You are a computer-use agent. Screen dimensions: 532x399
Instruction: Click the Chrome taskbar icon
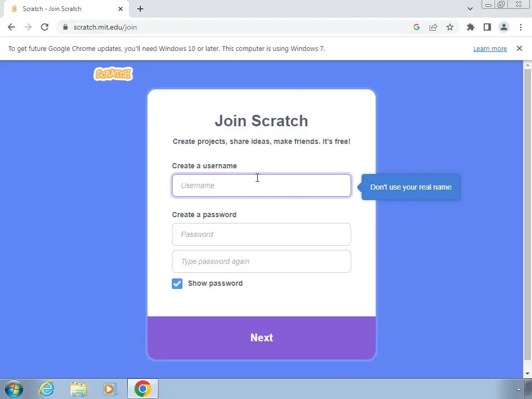[143, 389]
